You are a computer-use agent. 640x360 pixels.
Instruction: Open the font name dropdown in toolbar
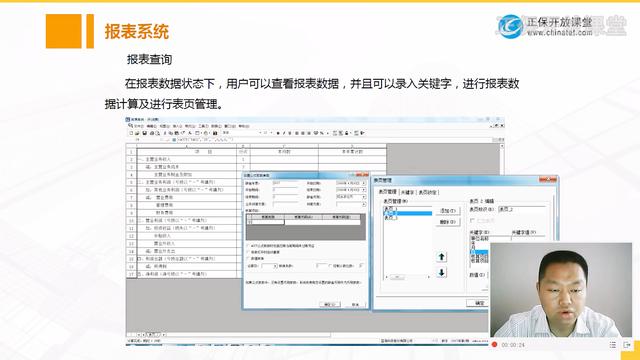click(260, 133)
